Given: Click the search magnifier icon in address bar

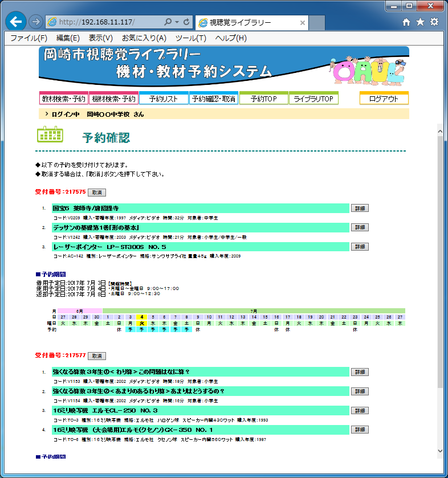Looking at the screenshot, I should tap(168, 22).
